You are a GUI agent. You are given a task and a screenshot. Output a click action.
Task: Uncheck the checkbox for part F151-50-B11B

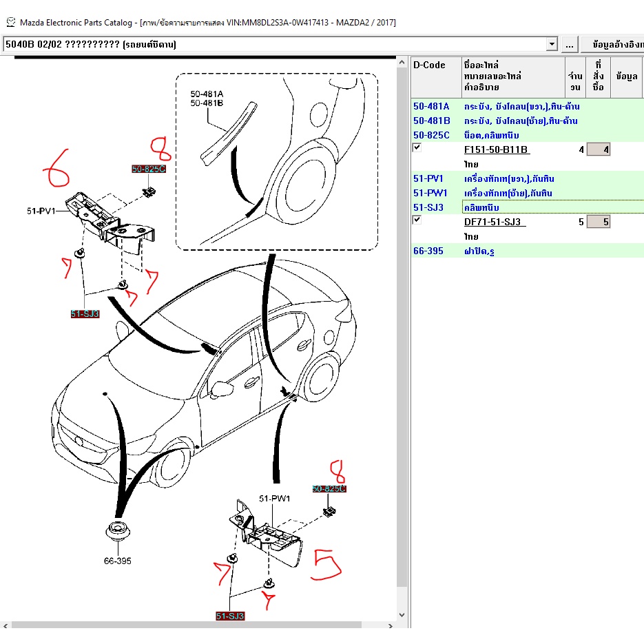417,146
